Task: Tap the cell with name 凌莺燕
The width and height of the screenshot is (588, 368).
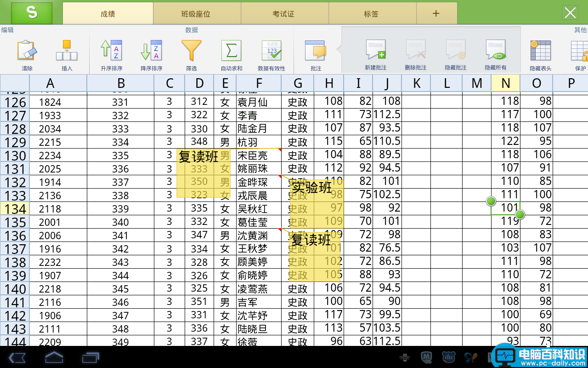Action: point(259,289)
